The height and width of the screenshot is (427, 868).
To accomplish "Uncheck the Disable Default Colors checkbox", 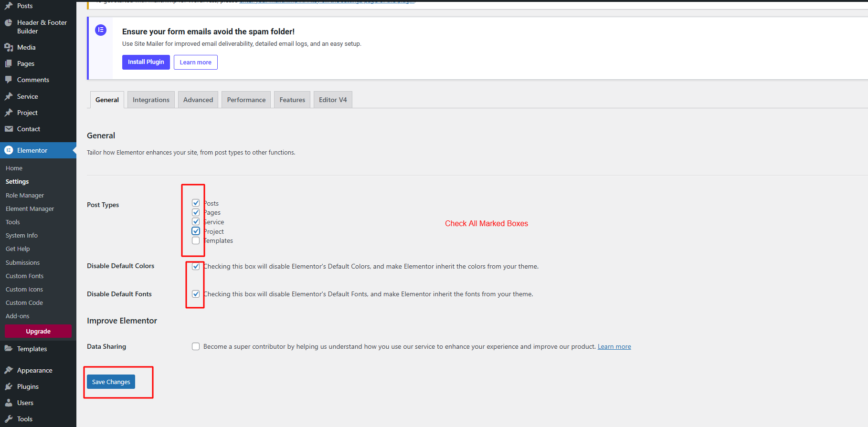I will point(196,266).
